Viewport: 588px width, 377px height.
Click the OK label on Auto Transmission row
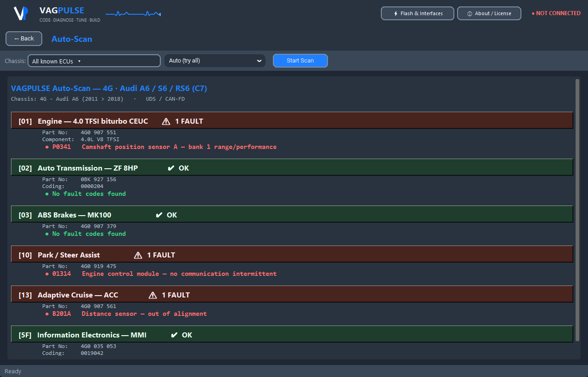(184, 168)
